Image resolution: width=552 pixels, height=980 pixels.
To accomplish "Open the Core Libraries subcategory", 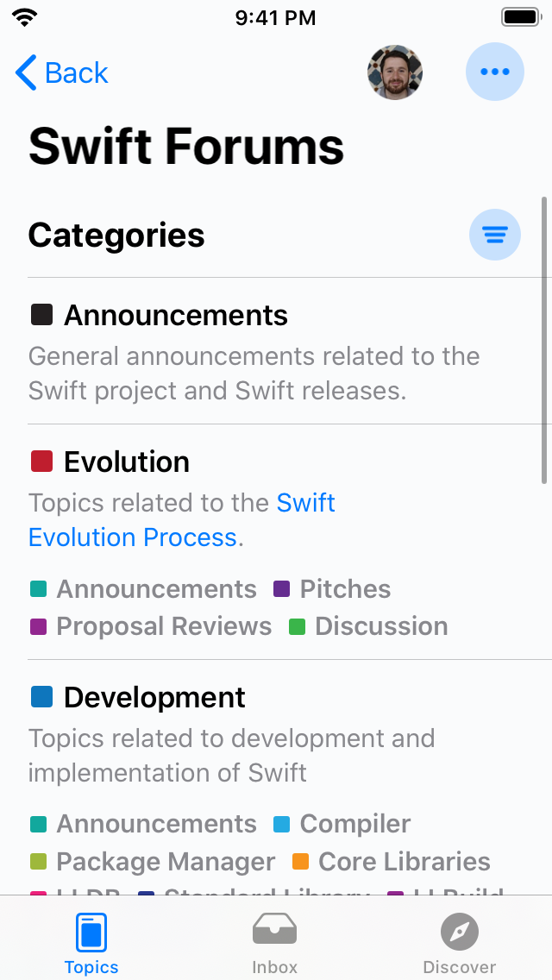I will click(404, 862).
